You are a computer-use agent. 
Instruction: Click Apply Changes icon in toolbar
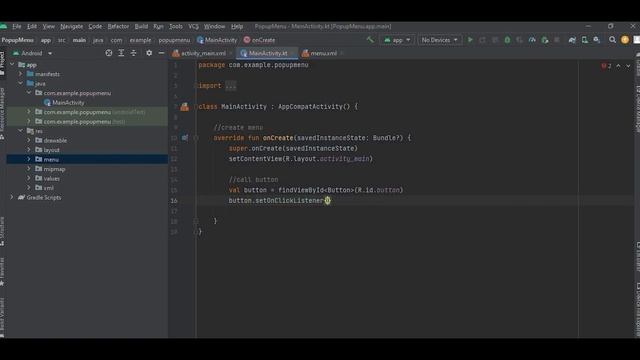tap(482, 40)
